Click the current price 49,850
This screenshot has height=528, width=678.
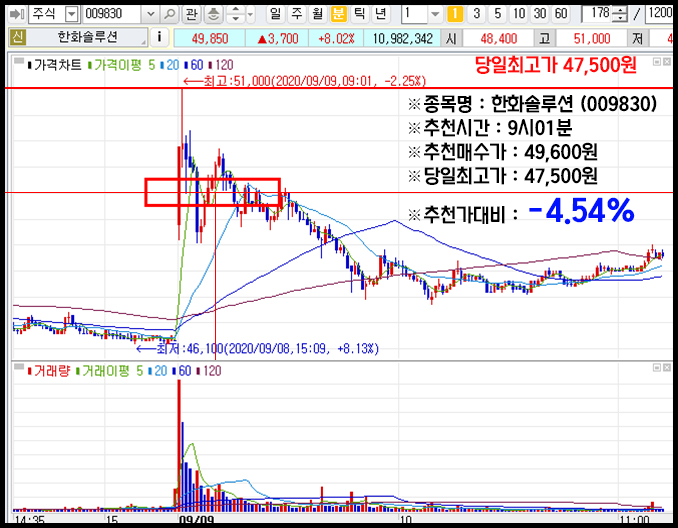(x=210, y=38)
